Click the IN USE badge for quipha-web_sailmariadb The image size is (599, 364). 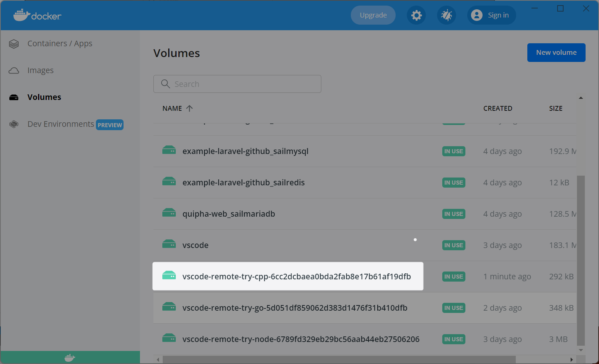pos(454,214)
